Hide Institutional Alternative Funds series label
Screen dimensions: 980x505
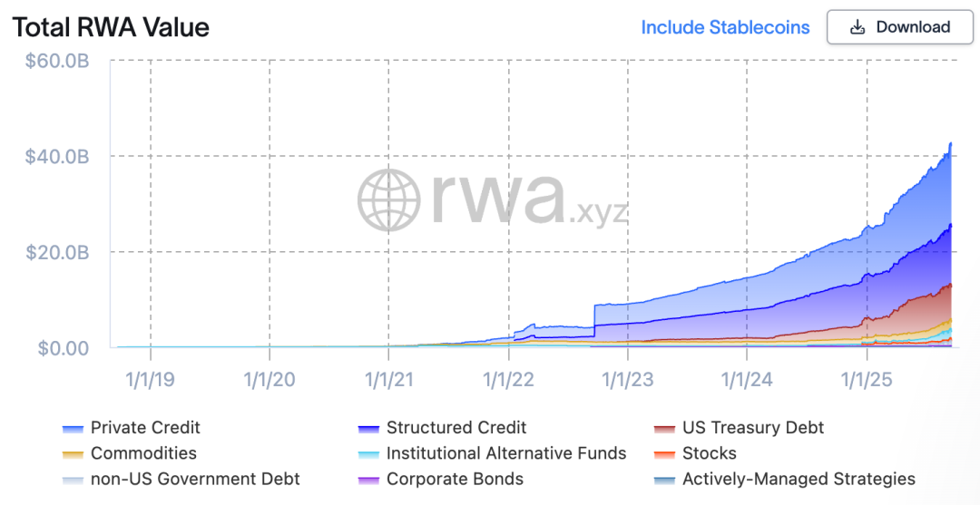[505, 453]
